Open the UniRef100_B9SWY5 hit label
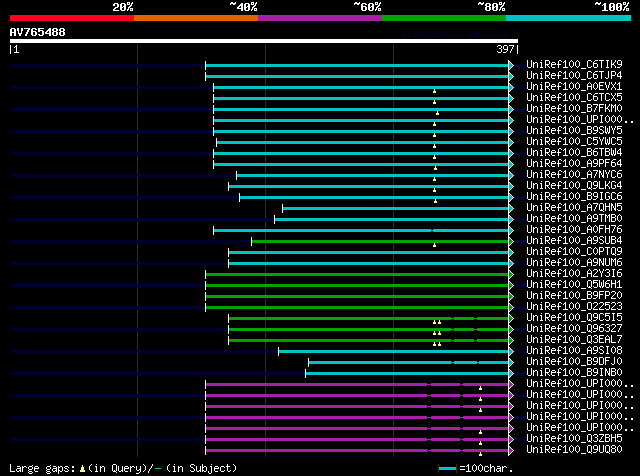The width and height of the screenshot is (640, 476). tap(574, 130)
